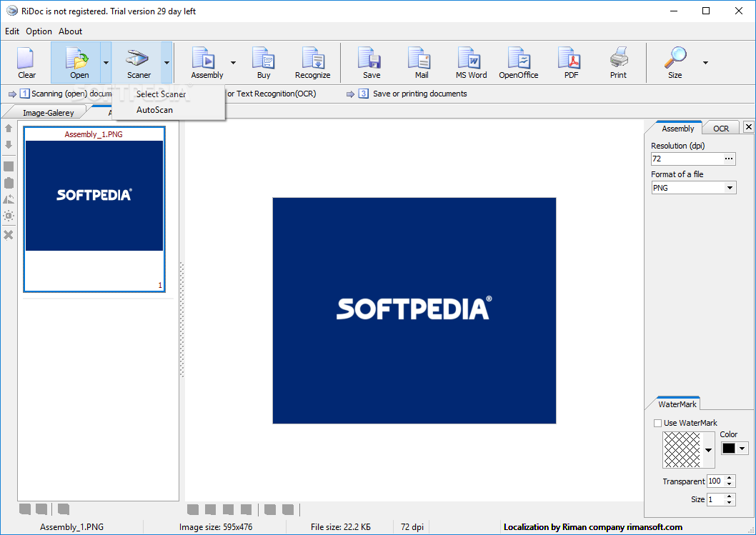The image size is (756, 535).
Task: Select the Assembly_1.PNG thumbnail
Action: coord(94,209)
